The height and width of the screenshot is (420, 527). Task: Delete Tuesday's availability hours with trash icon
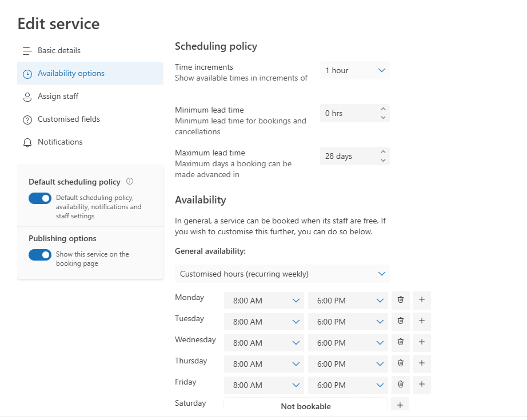tap(400, 321)
